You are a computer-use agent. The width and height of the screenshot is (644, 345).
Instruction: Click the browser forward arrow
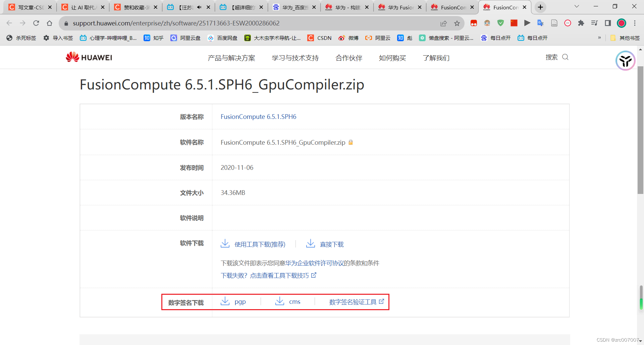(23, 23)
